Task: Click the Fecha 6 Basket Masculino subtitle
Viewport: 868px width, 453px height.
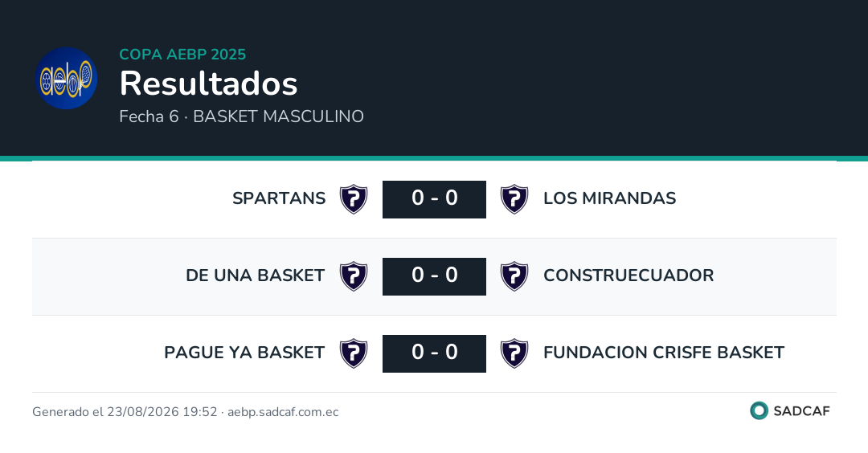Action: (x=241, y=116)
